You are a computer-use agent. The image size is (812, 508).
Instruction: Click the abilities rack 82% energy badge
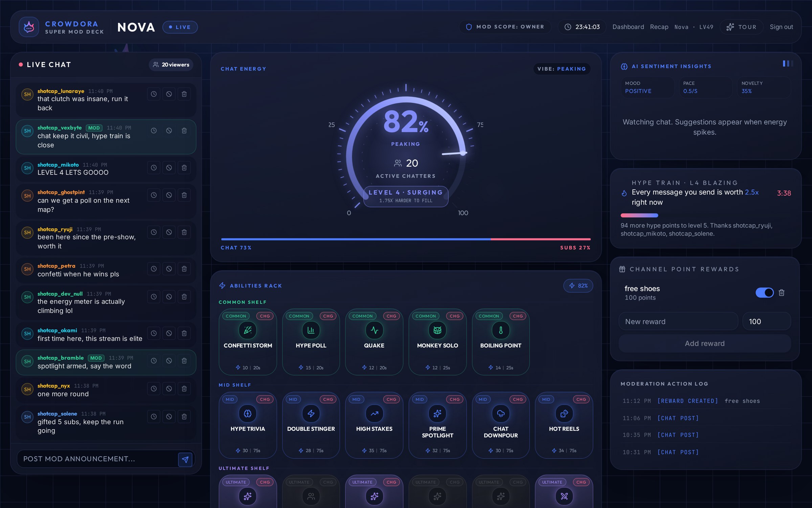point(578,286)
